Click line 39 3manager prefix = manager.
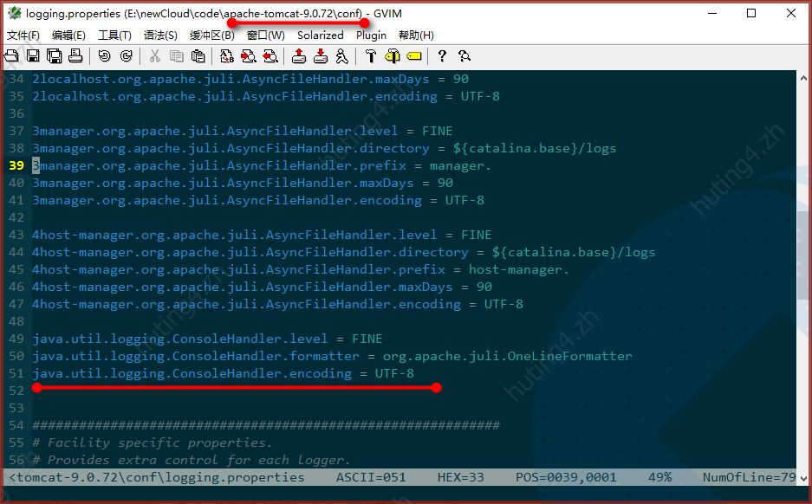Viewport: 812px width, 504px height. 262,165
